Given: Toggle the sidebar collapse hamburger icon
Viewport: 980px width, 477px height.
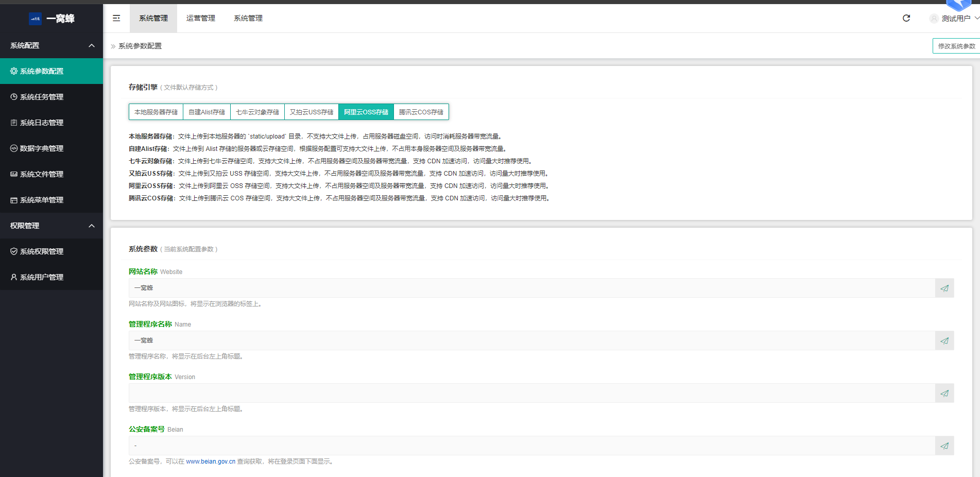Looking at the screenshot, I should pyautogui.click(x=116, y=18).
